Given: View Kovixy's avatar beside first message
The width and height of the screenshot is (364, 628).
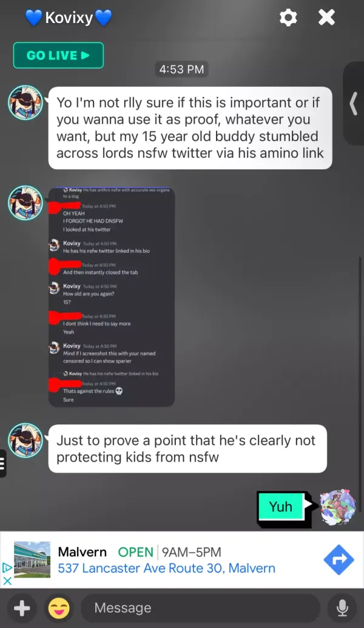Looking at the screenshot, I should [25, 103].
